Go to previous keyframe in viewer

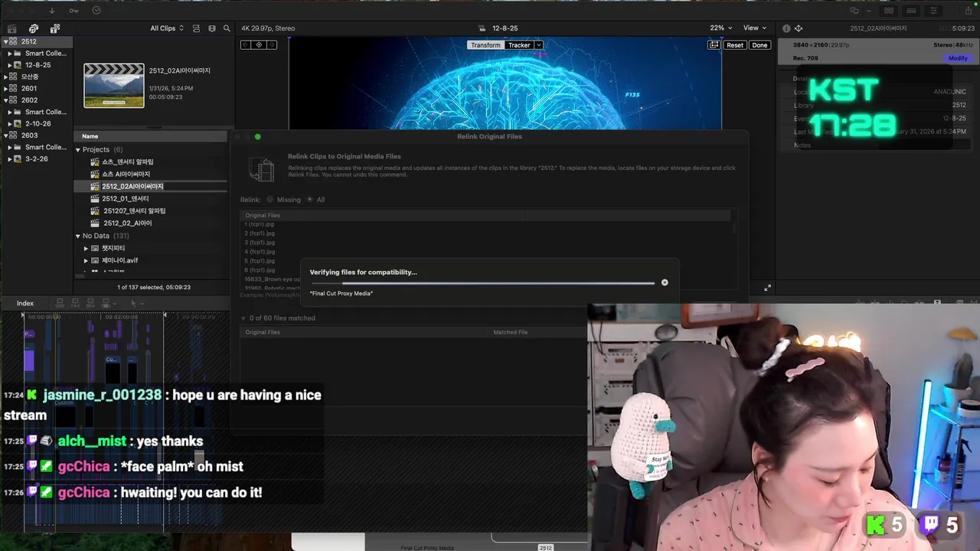246,45
